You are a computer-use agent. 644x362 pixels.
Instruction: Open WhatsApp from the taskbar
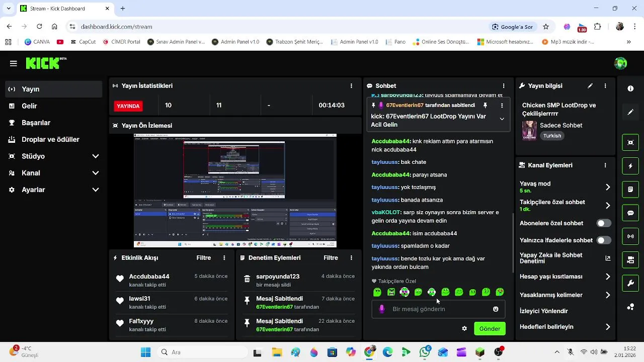point(425,352)
